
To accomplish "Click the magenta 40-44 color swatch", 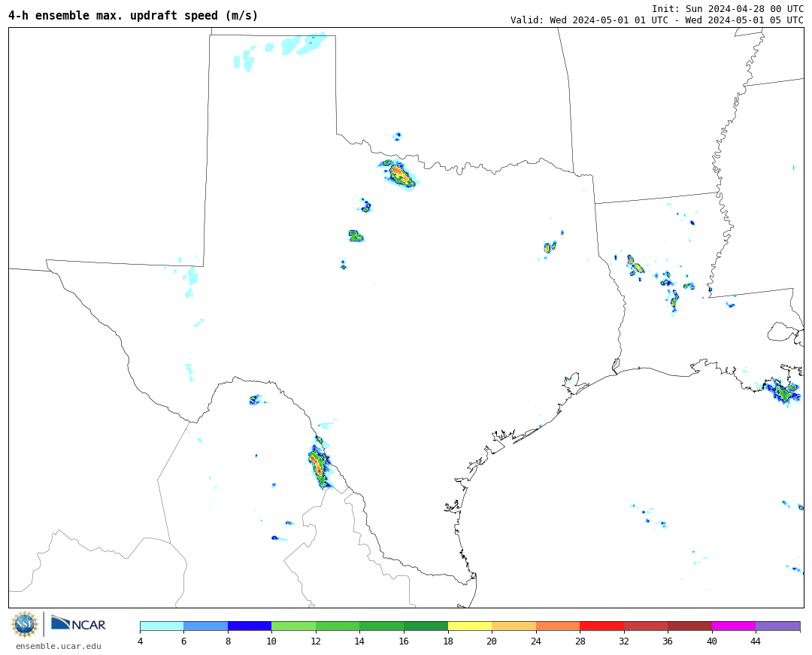I will [734, 626].
